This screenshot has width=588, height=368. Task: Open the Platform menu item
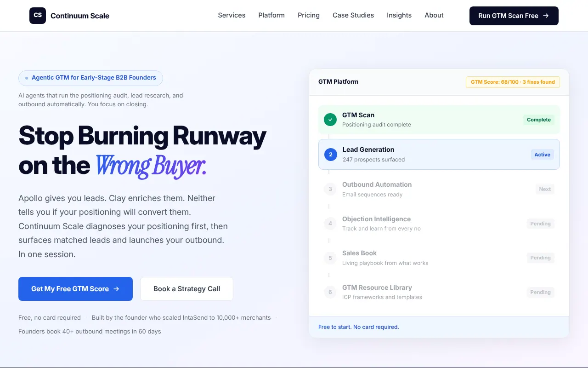(x=271, y=15)
